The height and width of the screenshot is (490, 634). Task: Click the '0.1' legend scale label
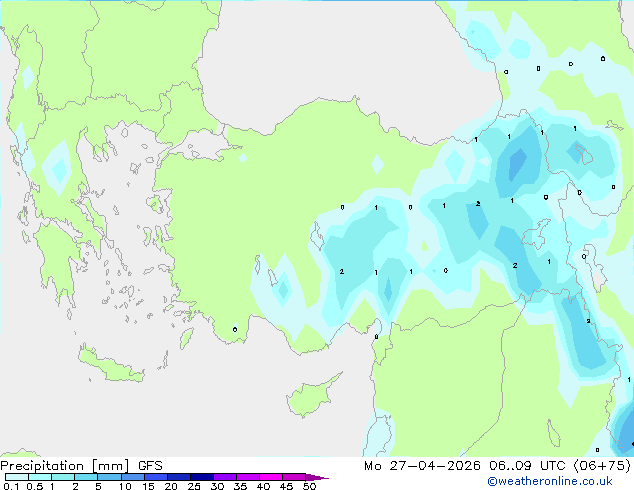coord(11,486)
